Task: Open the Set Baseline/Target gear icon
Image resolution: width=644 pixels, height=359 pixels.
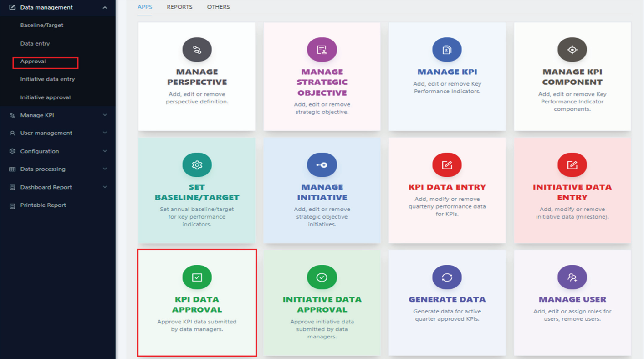Action: (197, 165)
